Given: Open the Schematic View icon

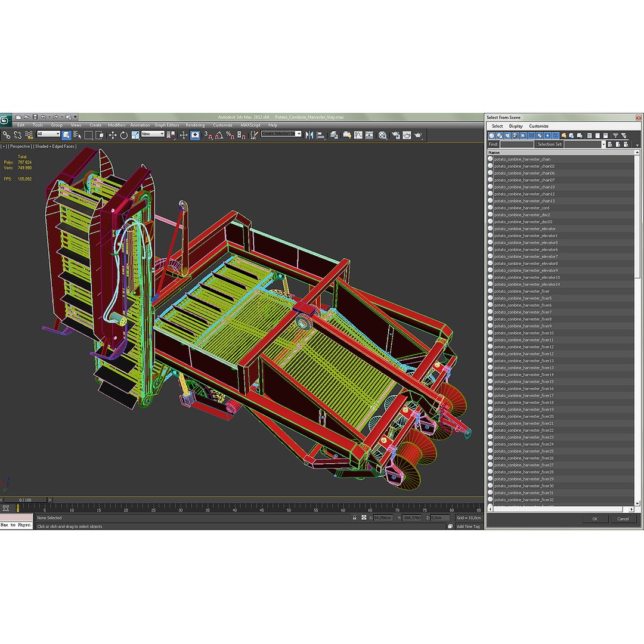Looking at the screenshot, I should pyautogui.click(x=369, y=135).
